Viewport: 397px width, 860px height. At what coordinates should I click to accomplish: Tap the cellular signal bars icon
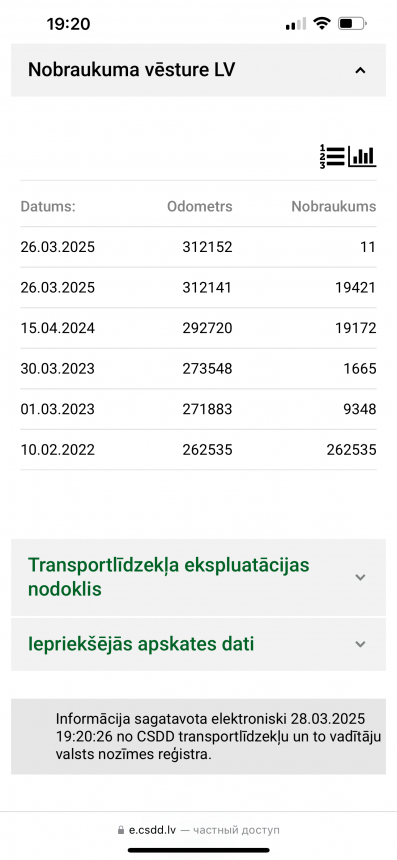click(296, 24)
